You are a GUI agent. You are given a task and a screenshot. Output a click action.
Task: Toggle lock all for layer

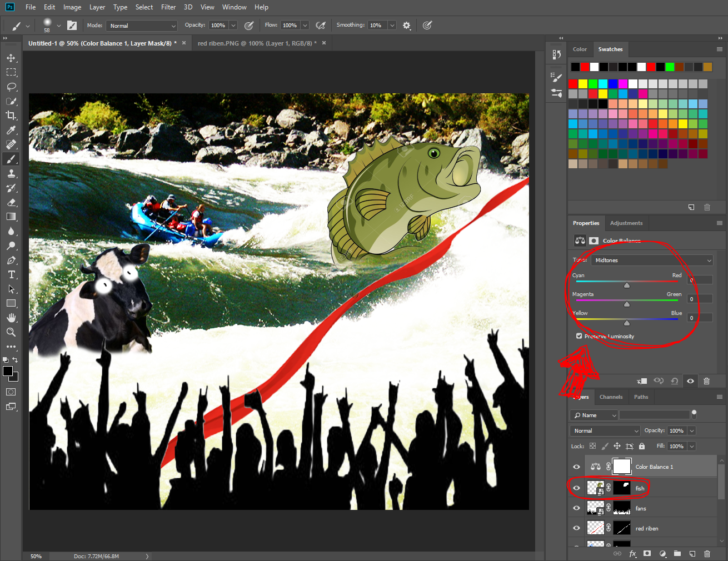point(642,446)
